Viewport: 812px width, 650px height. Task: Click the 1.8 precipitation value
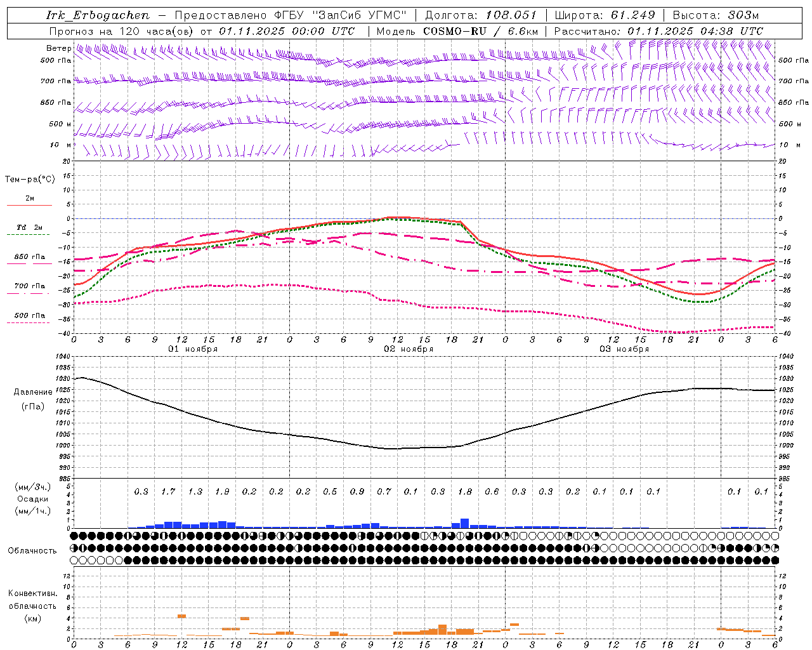coord(465,492)
